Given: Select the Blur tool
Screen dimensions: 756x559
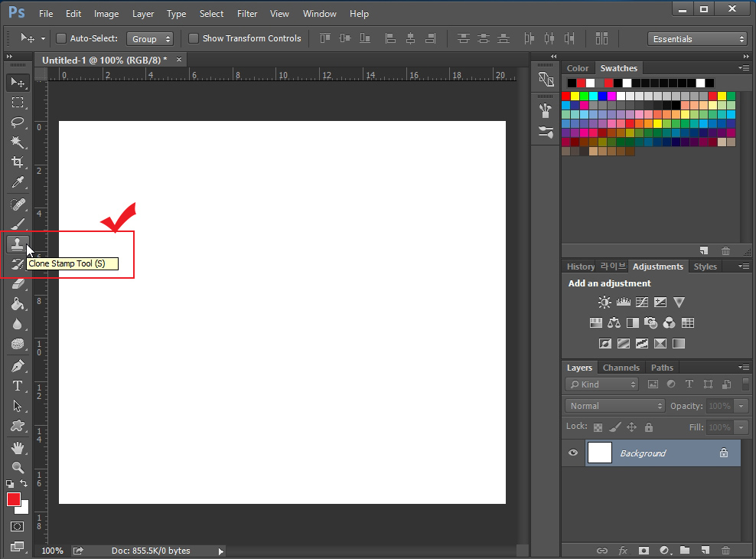Looking at the screenshot, I should (18, 324).
